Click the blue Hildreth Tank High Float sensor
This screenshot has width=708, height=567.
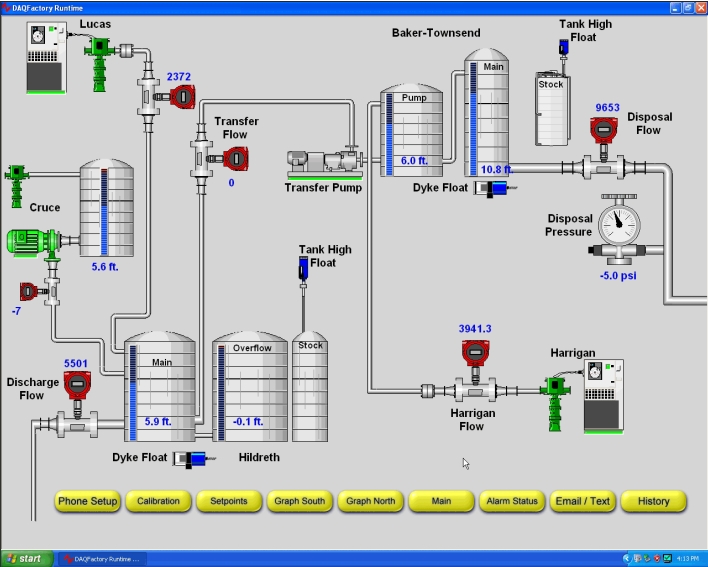click(x=303, y=268)
